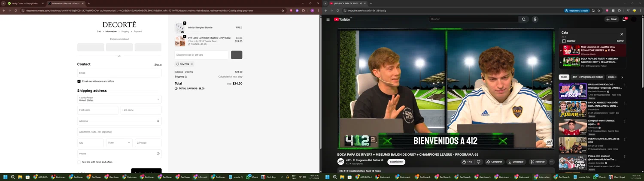Screen dimensions: 644x181
Task: Click the ZIP code field
Action: [x=148, y=143]
